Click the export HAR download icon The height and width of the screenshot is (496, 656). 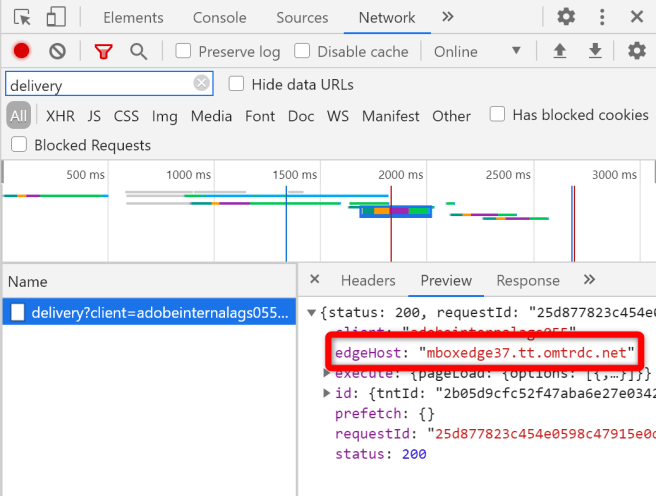595,51
